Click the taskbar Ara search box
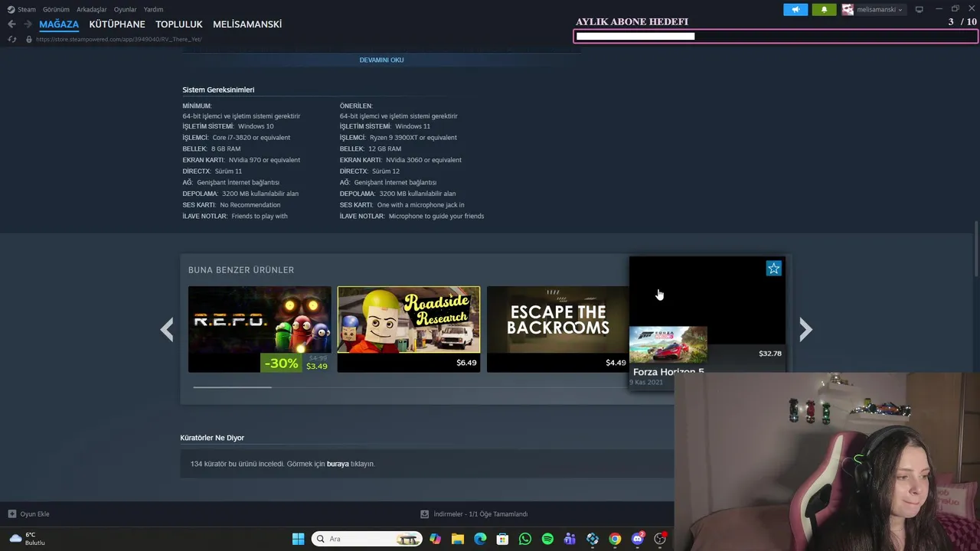 click(x=367, y=539)
